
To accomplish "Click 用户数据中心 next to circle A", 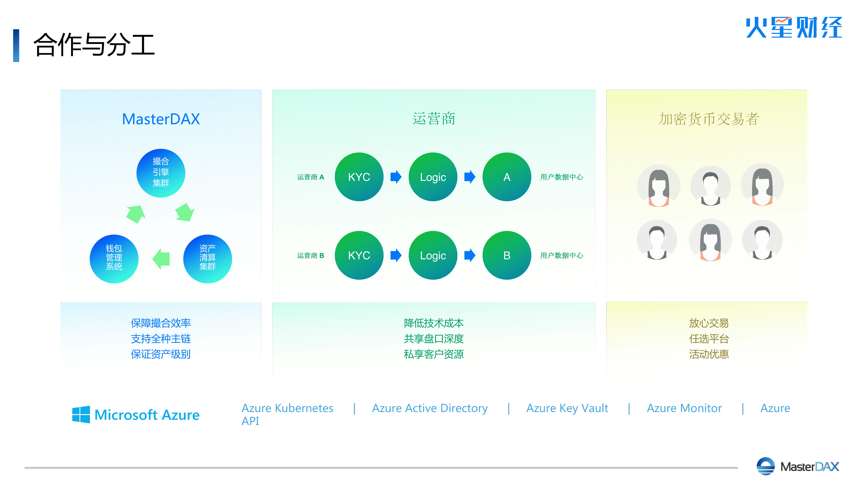I will click(x=561, y=177).
